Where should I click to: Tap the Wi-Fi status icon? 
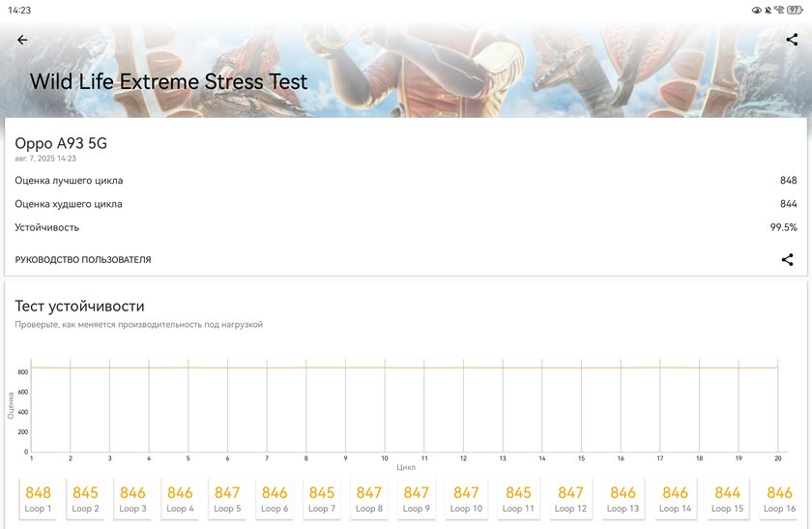coord(779,10)
